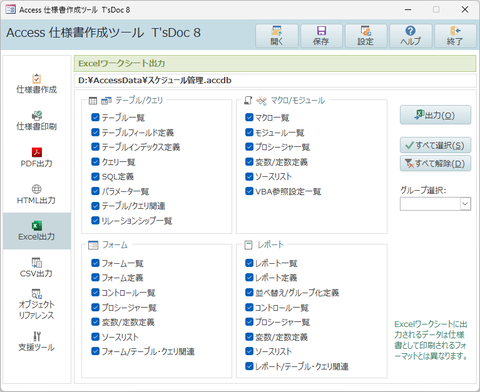Toggle レポート一覧 checkbox
Image resolution: width=480 pixels, height=392 pixels.
pyautogui.click(x=249, y=263)
